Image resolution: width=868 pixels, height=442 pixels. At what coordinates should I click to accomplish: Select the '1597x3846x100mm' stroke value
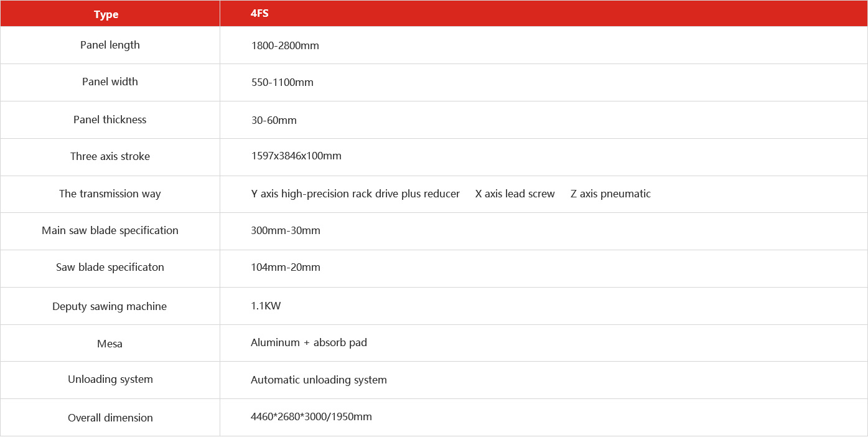tap(296, 156)
